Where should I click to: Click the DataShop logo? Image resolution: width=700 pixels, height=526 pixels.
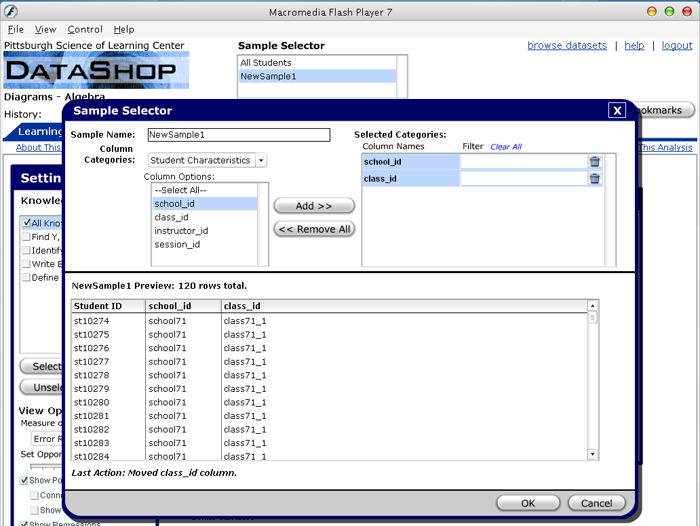(x=96, y=71)
